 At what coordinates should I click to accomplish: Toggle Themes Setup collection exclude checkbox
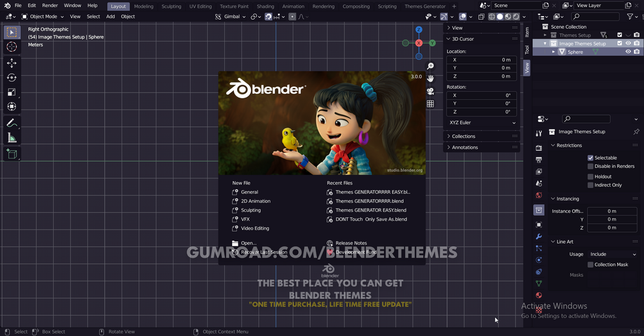pos(620,35)
